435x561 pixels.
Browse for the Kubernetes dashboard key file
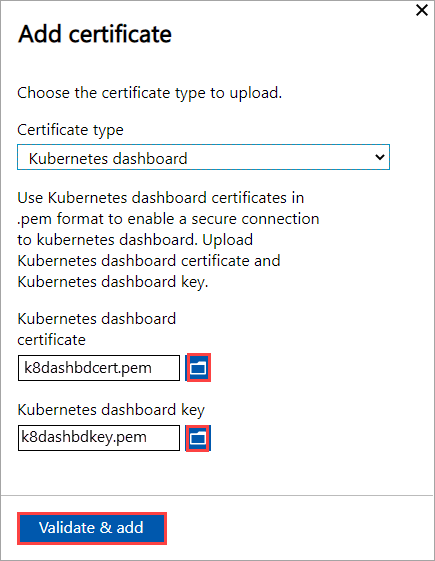(198, 438)
